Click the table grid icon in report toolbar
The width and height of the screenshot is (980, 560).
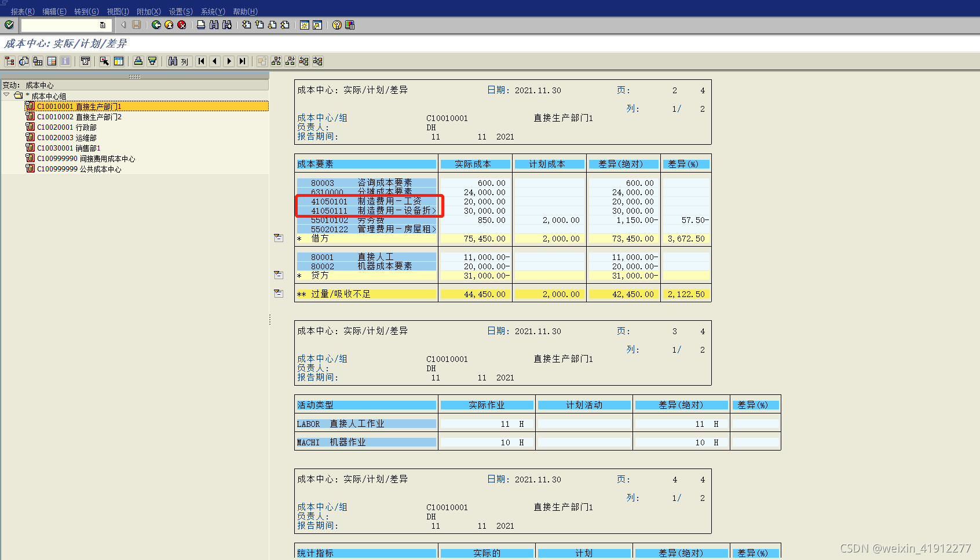[x=52, y=61]
